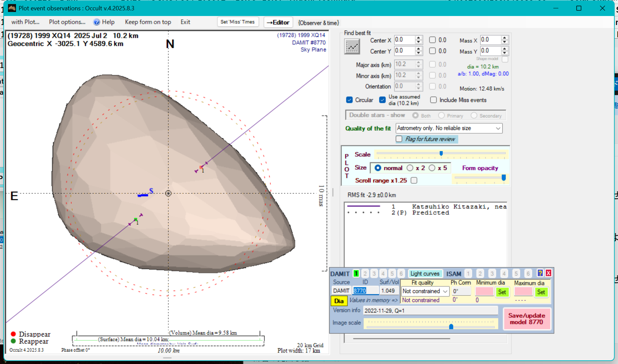Click the blue Help question mark icon
Viewport: 618px width, 364px height.
tap(97, 22)
